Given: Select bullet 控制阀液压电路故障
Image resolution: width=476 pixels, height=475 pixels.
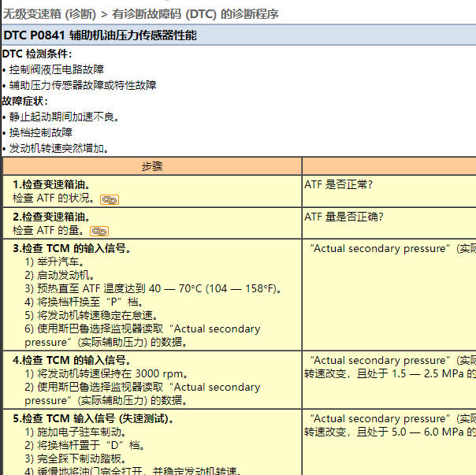Looking at the screenshot, I should point(57,69).
